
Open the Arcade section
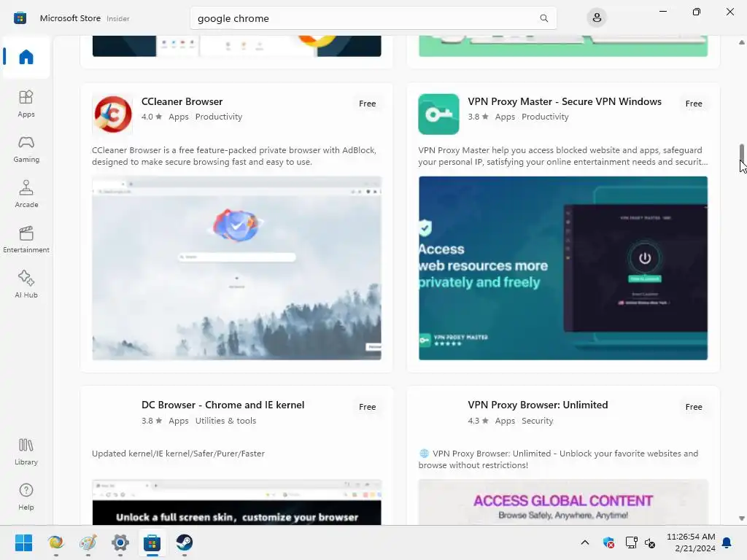[x=26, y=194]
